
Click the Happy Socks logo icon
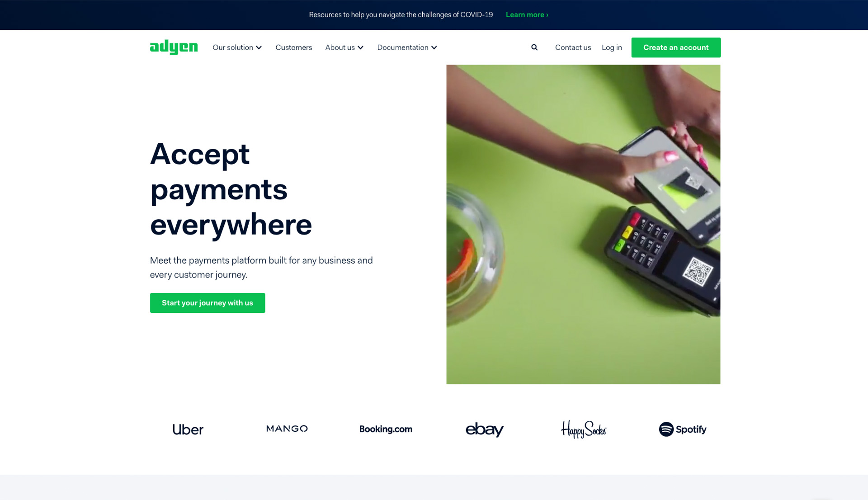coord(584,429)
